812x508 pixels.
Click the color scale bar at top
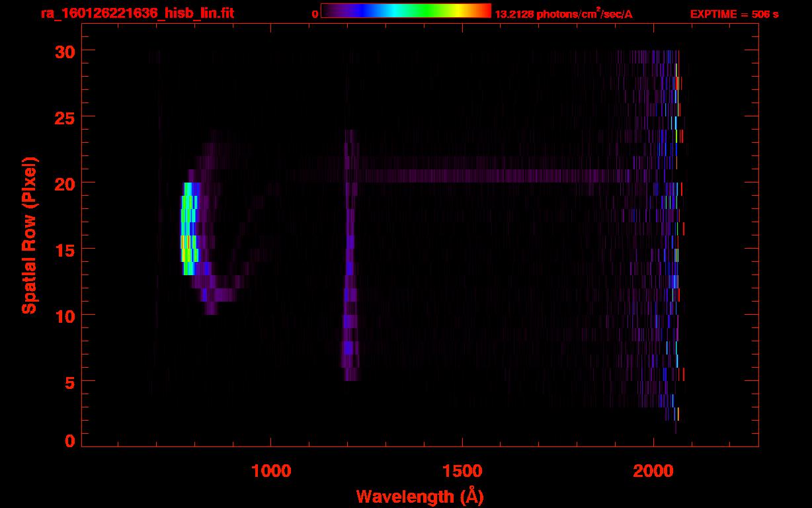coord(406,11)
